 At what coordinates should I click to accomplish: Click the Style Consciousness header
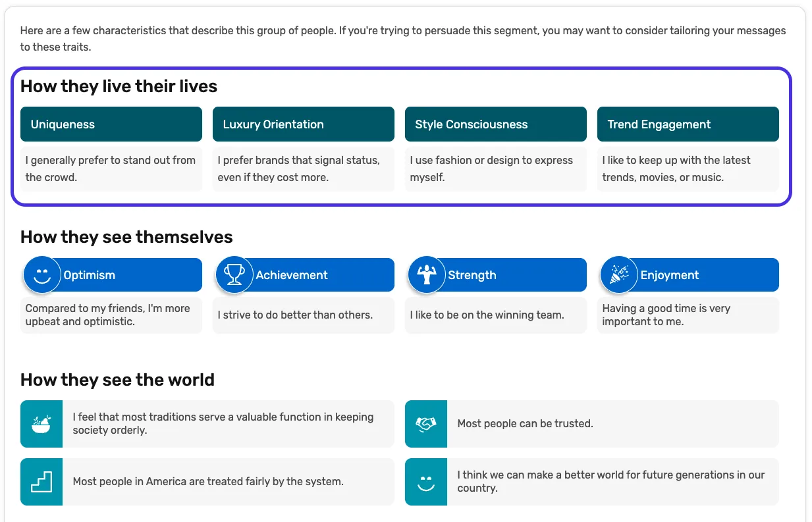pos(495,124)
